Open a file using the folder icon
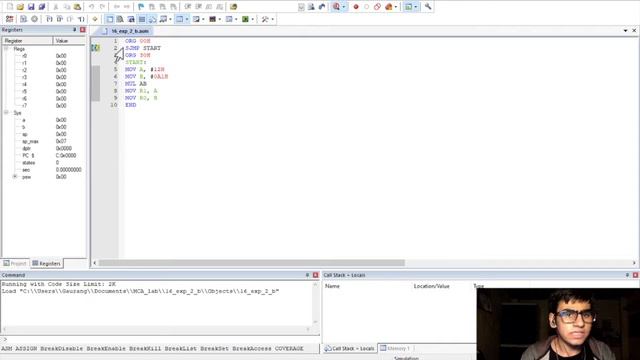 [x=20, y=7]
